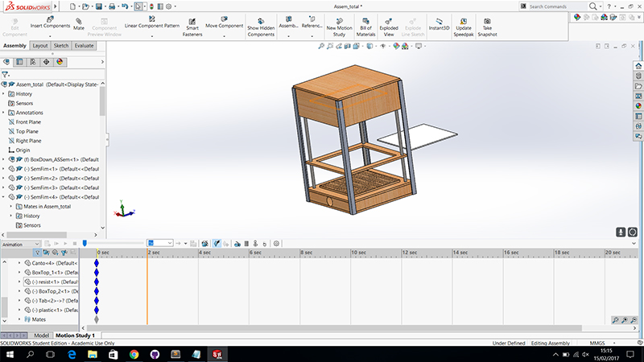Open the DisplayManager color ball tab
Screen dimensions: 644x362
60,62
